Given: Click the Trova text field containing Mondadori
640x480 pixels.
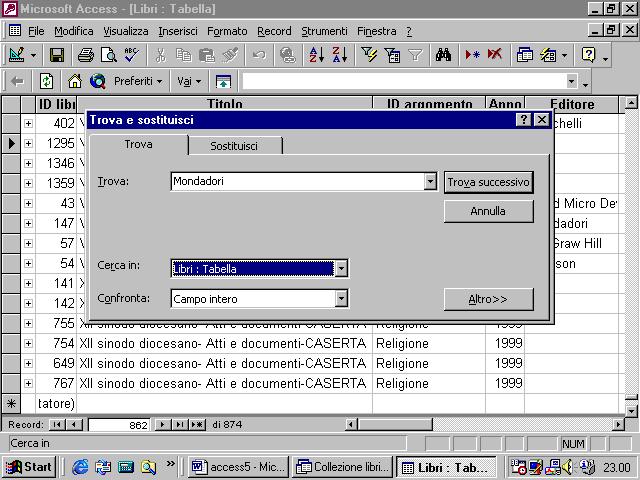Looking at the screenshot, I should click(298, 181).
